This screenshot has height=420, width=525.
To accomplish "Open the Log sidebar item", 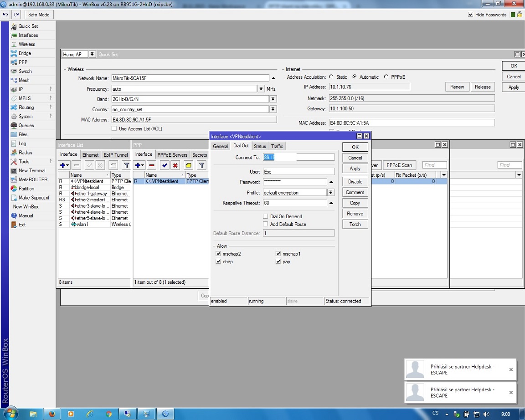I will [22, 143].
